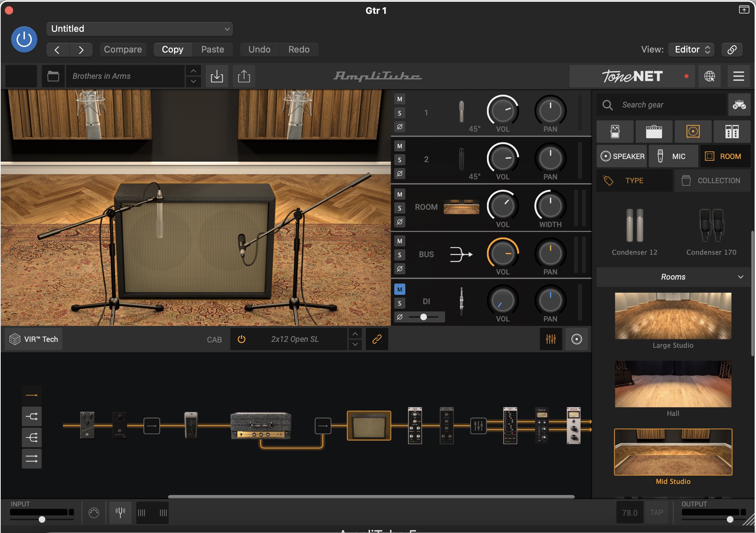This screenshot has width=756, height=533.
Task: Open the VIR Tech panel
Action: coord(34,339)
